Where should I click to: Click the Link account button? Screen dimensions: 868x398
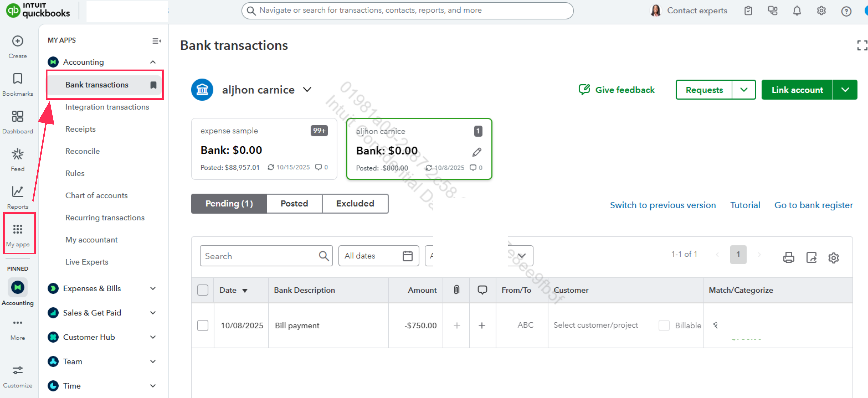click(x=797, y=90)
